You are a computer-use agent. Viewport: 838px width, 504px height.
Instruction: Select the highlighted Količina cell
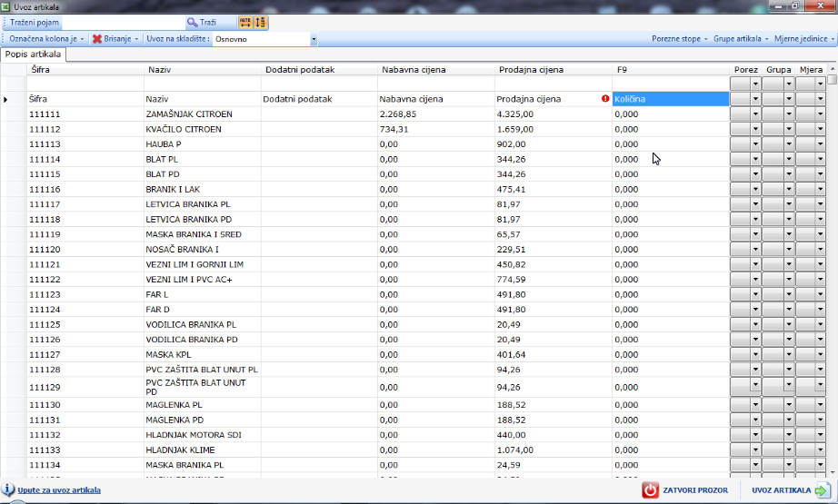coord(671,99)
